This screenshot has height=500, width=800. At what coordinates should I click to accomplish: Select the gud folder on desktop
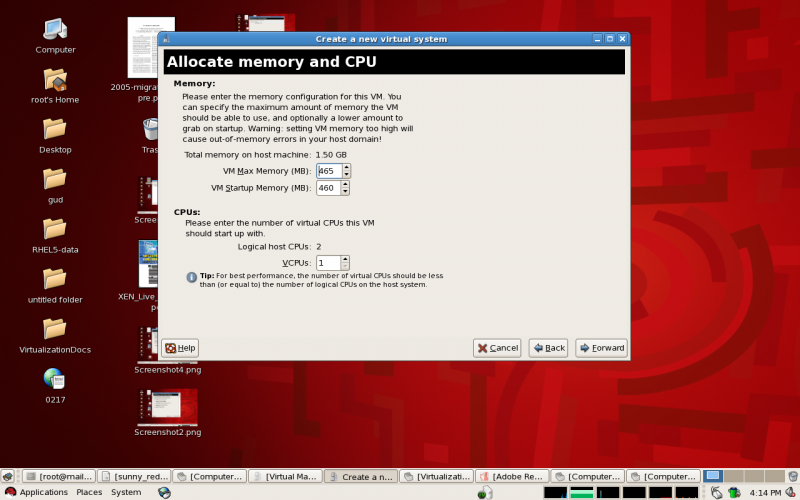(55, 179)
